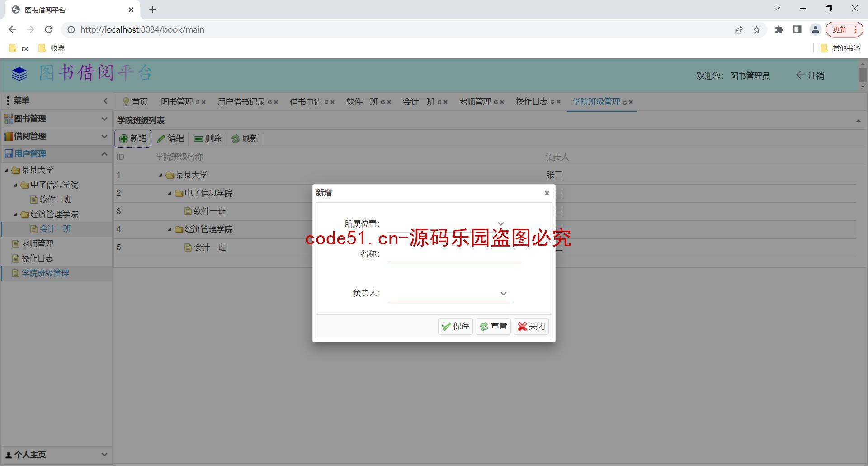Screen dimensions: 868x466
Task: Collapse 经济管理学院 node in sidebar tree
Action: (15, 214)
